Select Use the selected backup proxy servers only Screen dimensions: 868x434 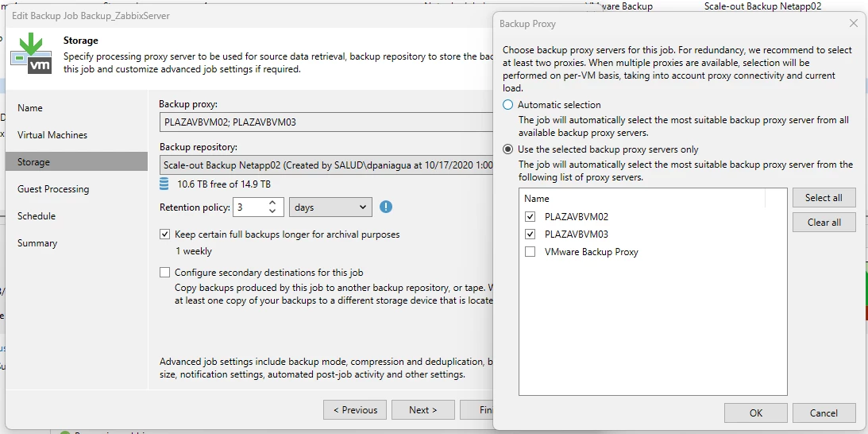point(507,149)
